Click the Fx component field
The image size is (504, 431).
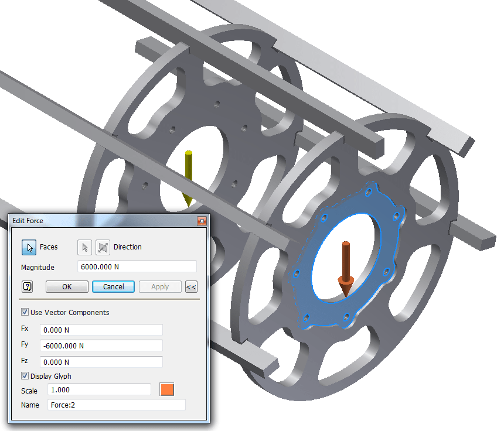100,329
